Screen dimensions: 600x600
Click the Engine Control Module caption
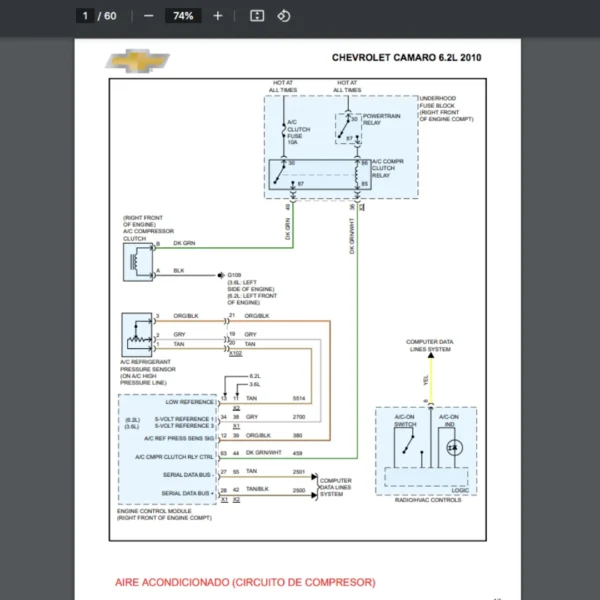tap(162, 514)
